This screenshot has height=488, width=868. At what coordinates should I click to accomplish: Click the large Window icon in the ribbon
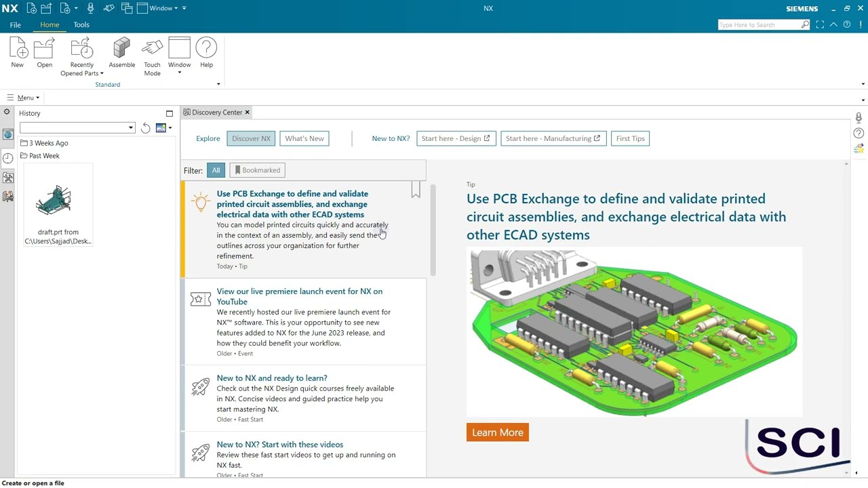pyautogui.click(x=180, y=49)
